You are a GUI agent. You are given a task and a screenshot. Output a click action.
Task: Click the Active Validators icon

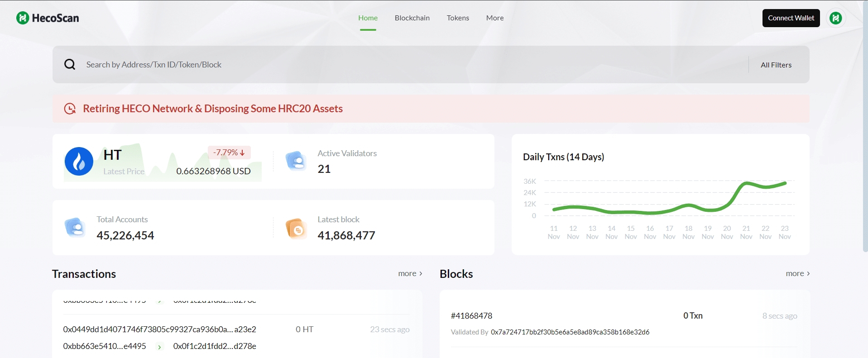coord(296,161)
